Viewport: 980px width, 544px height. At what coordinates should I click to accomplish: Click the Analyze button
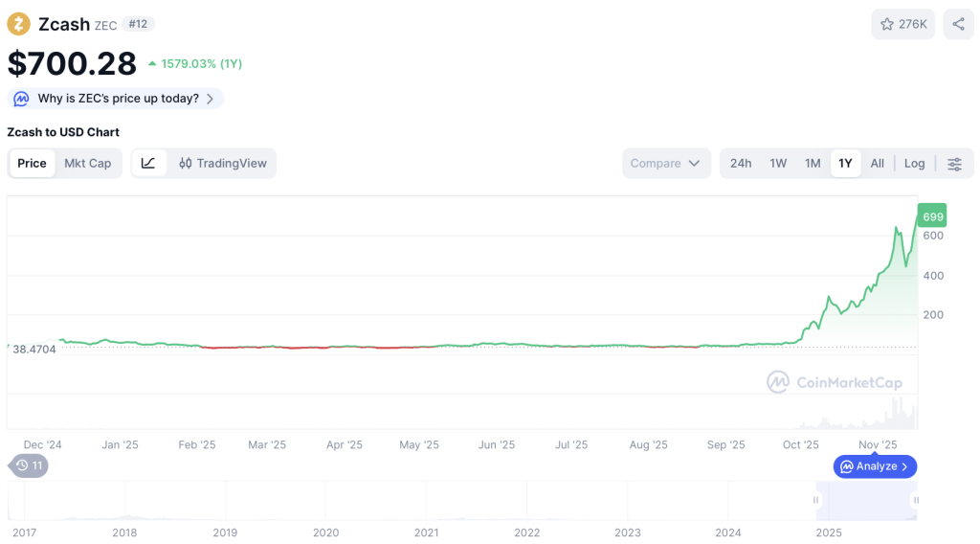(875, 466)
